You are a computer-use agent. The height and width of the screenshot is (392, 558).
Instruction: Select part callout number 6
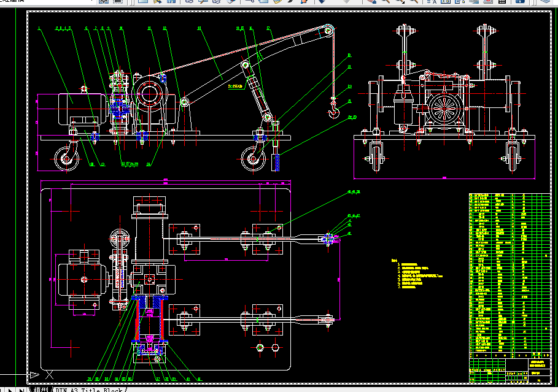pos(86,28)
